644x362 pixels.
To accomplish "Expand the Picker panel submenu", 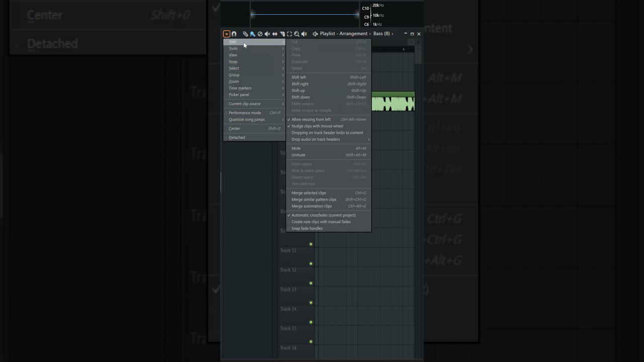I will (255, 95).
